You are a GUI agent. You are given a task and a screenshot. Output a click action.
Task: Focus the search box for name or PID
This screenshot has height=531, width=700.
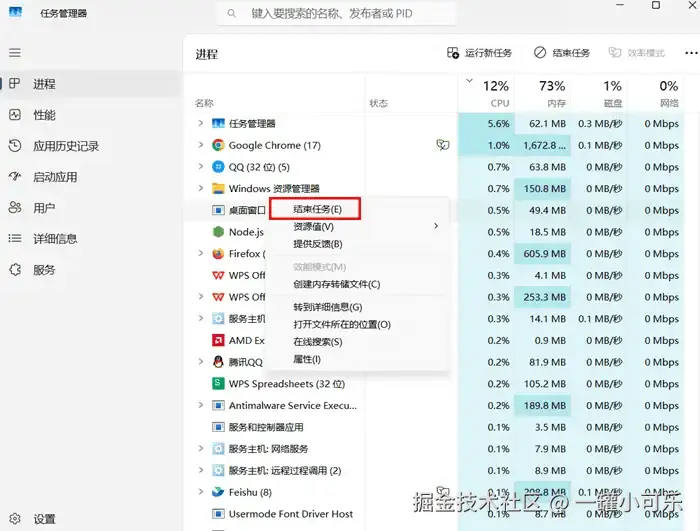[x=337, y=13]
